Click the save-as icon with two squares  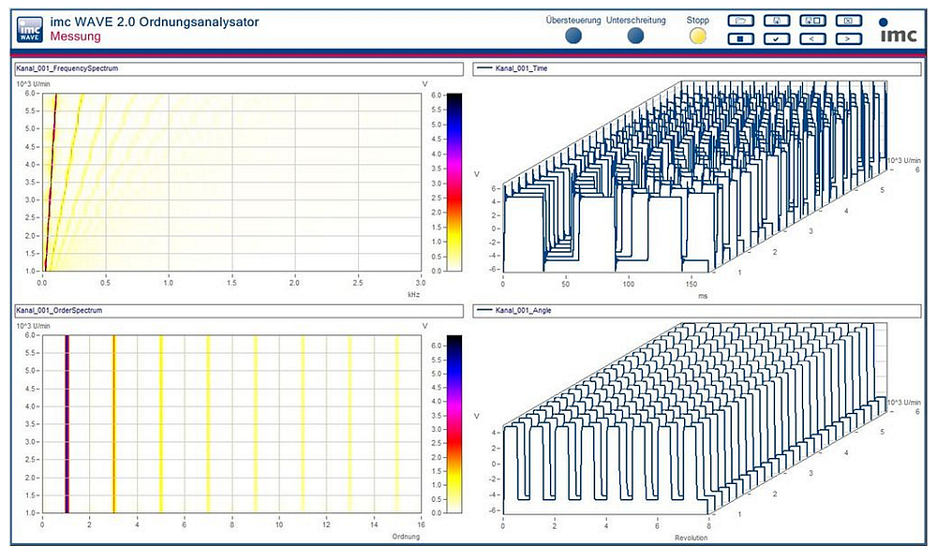812,21
